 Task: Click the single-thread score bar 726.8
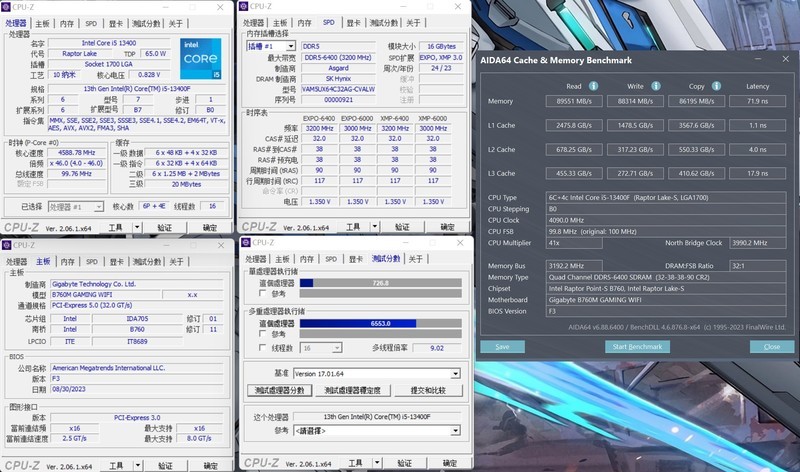[381, 283]
